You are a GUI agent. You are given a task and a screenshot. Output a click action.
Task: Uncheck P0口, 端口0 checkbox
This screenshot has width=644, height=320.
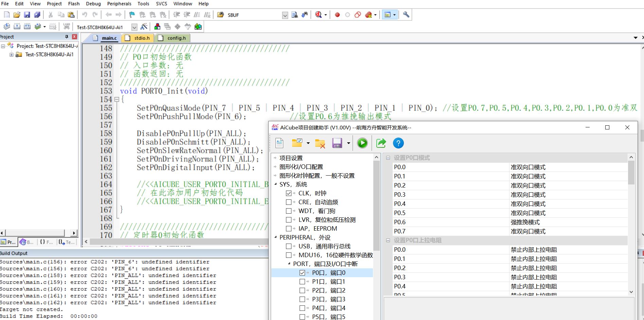click(302, 273)
